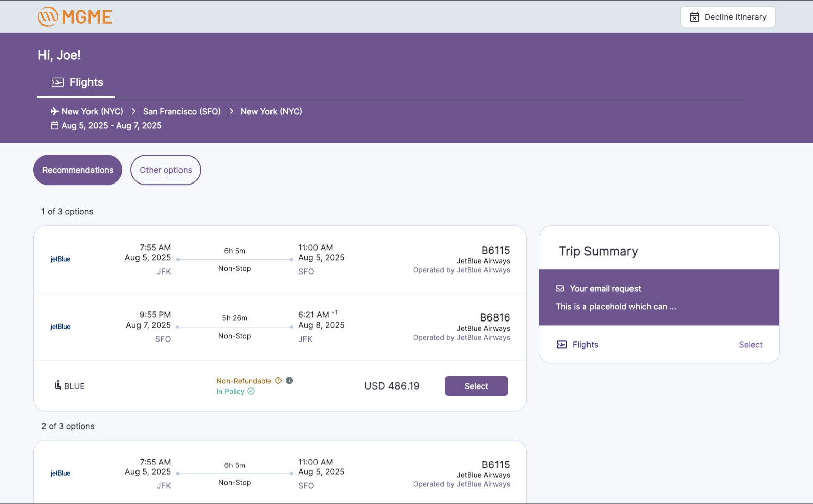Image resolution: width=813 pixels, height=504 pixels.
Task: Click the In Policy checkmark icon
Action: point(251,391)
